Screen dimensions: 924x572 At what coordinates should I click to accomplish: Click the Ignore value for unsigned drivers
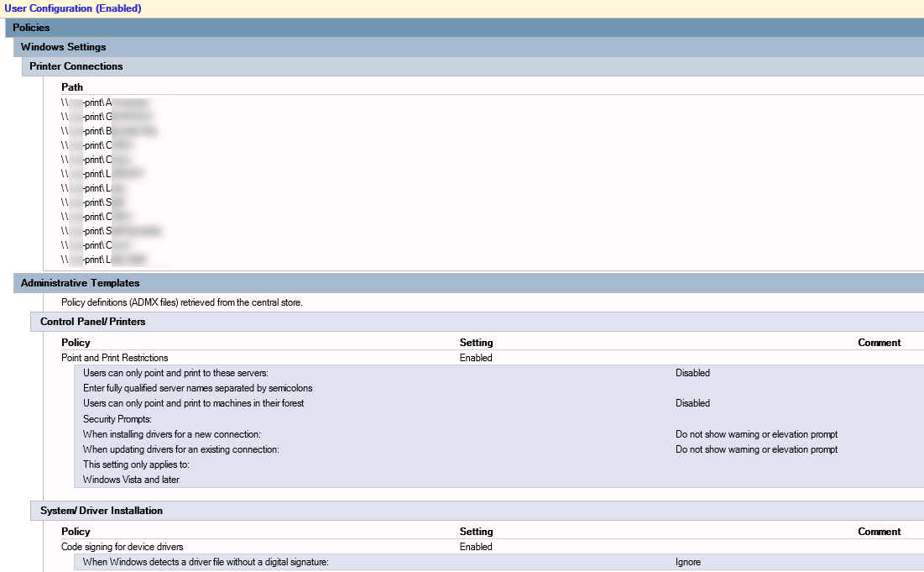coord(687,562)
